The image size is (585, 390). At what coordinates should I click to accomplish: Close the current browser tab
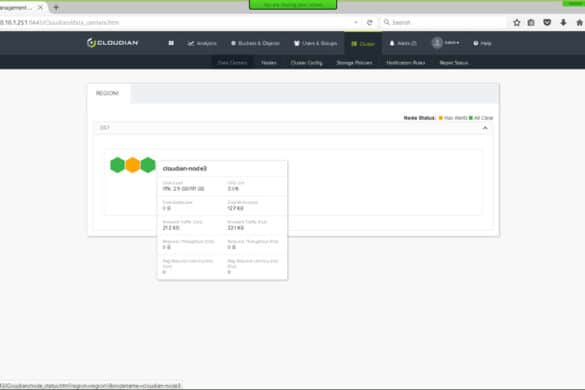[x=40, y=7]
